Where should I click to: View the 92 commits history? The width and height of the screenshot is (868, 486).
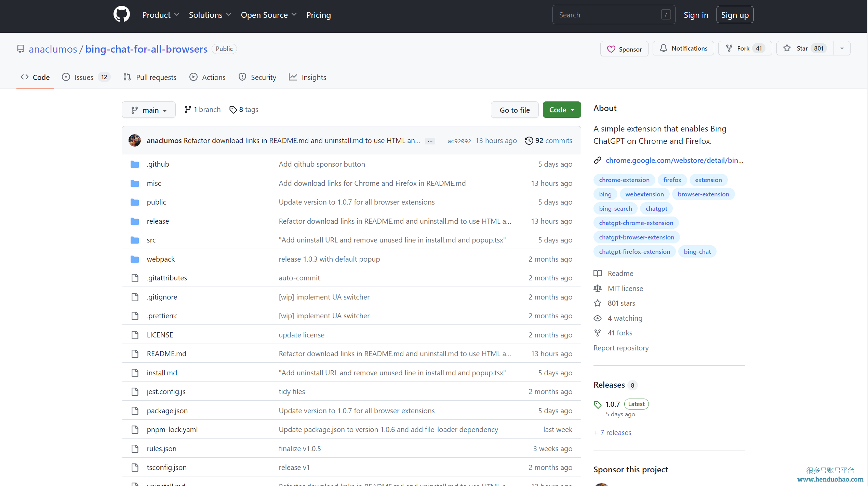coord(549,141)
